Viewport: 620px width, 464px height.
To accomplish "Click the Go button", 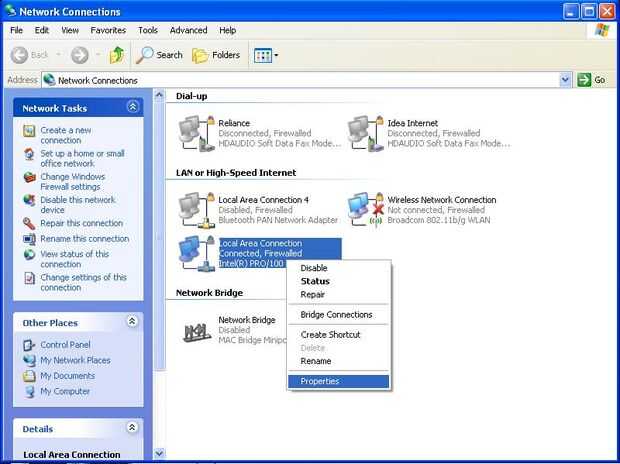I will point(592,80).
